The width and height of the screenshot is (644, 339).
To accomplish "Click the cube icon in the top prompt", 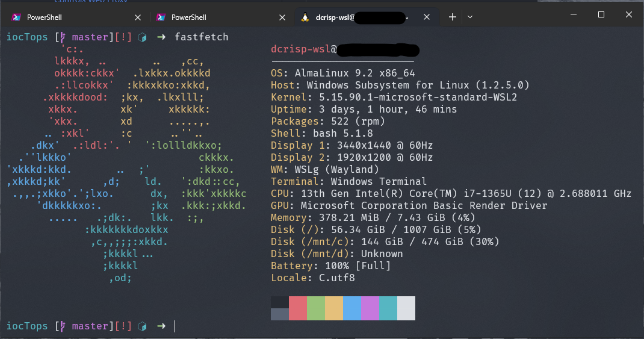I will (143, 37).
